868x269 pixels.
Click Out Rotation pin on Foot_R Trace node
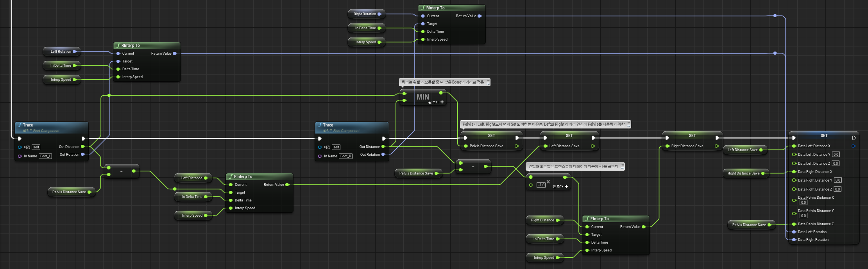[x=383, y=155]
